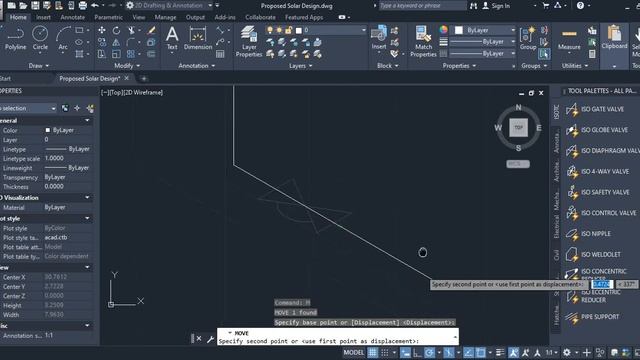
Task: Select the Dimension tool
Action: (x=198, y=38)
